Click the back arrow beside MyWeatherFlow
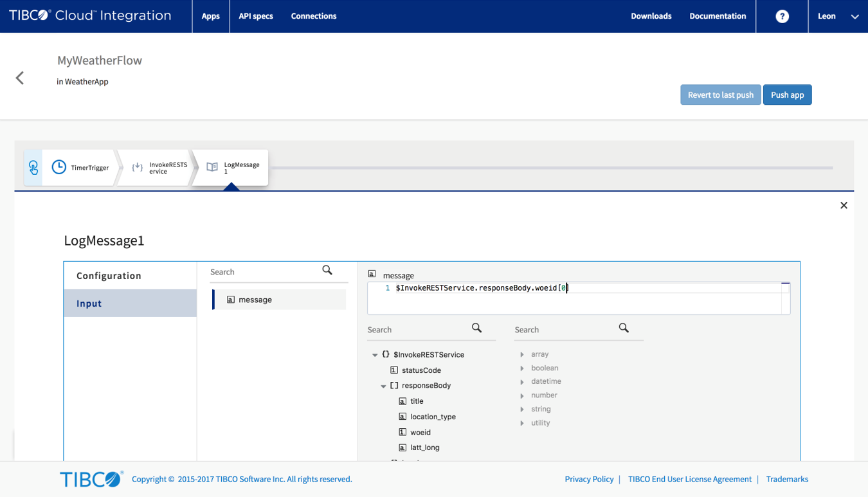This screenshot has width=868, height=497. point(20,78)
